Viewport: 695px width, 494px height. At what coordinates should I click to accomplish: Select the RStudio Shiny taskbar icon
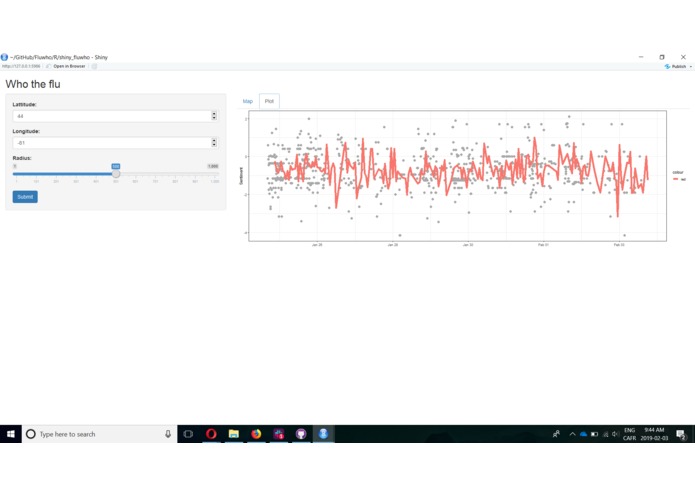(324, 434)
